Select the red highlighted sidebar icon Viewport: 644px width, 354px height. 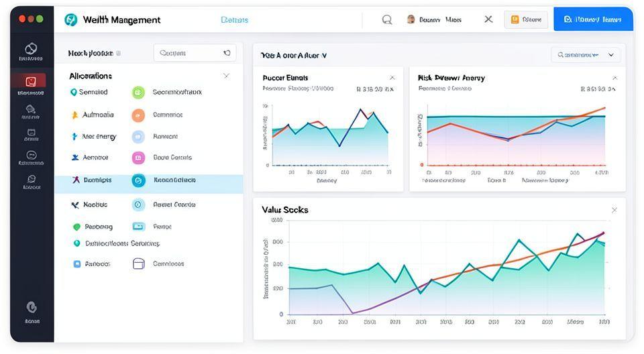pos(31,82)
